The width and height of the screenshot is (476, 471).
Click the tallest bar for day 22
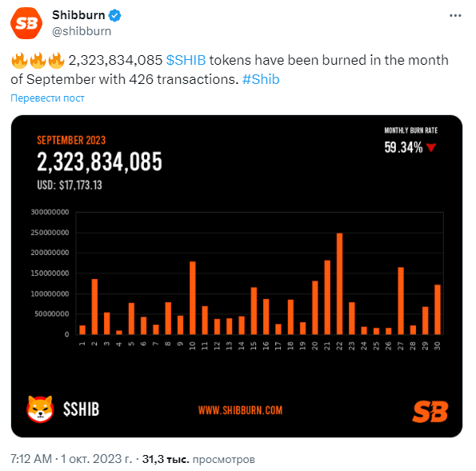click(339, 283)
